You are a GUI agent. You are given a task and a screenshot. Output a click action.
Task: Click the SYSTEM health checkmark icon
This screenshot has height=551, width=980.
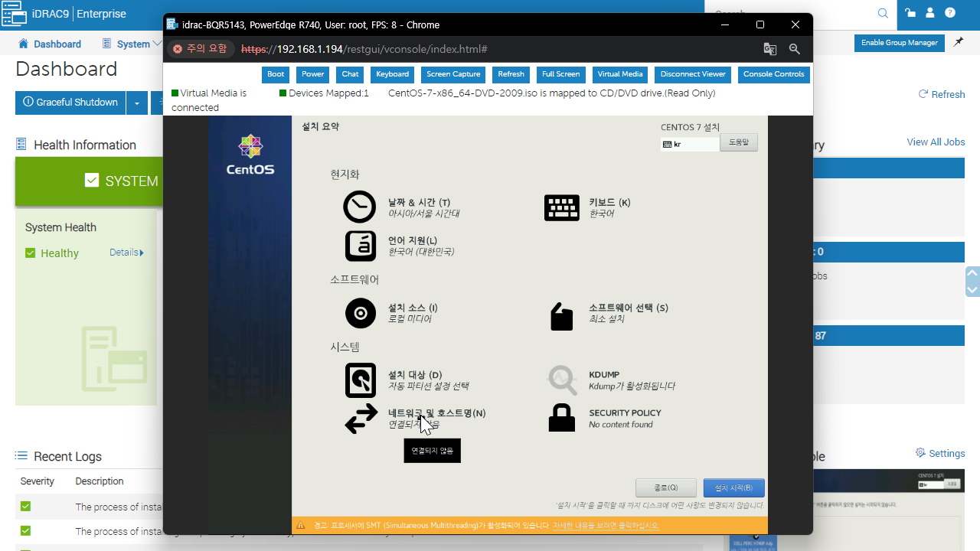92,181
